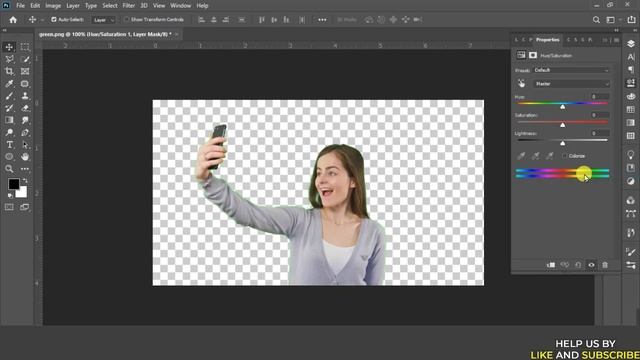The width and height of the screenshot is (640, 360).
Task: Enable the Colorize checkbox
Action: (564, 156)
